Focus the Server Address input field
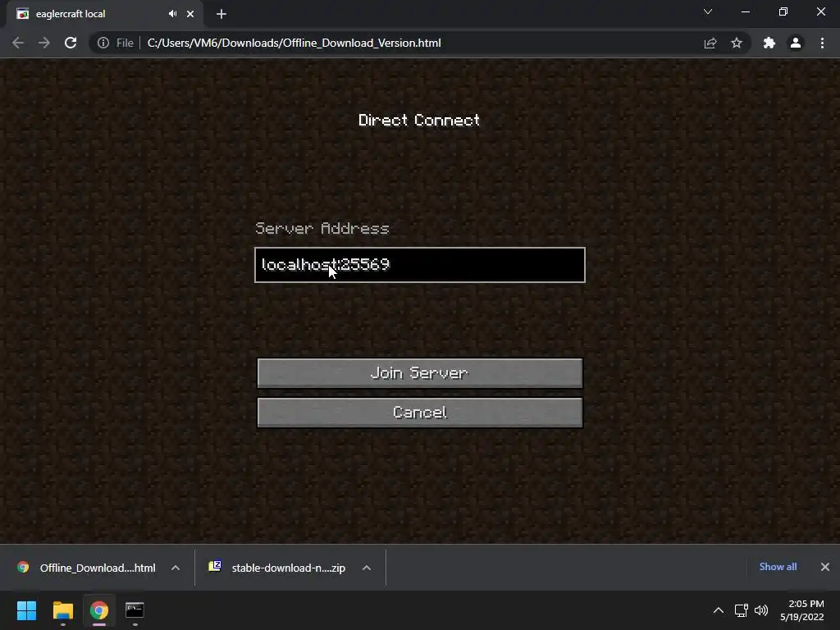The width and height of the screenshot is (840, 630). (x=420, y=265)
